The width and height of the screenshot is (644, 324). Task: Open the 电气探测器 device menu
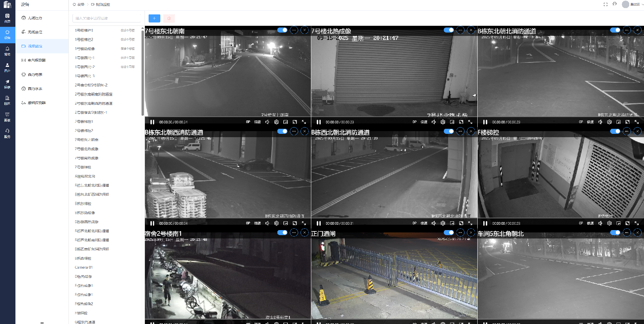(x=37, y=60)
